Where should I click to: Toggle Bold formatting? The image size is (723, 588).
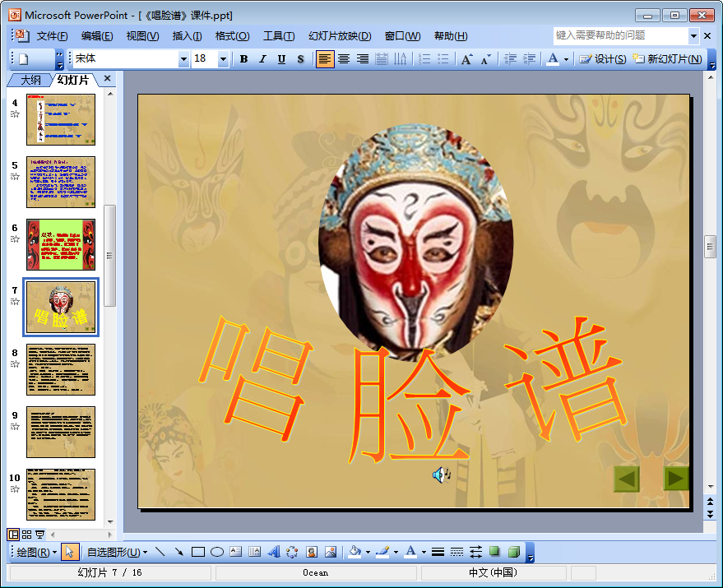click(x=244, y=59)
